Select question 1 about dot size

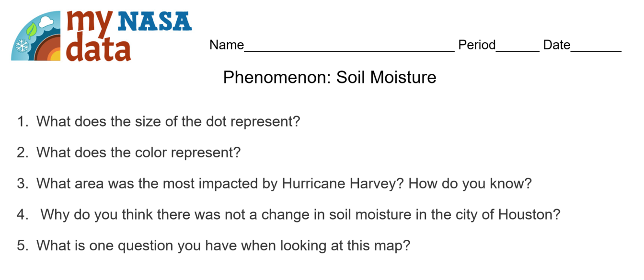click(159, 121)
